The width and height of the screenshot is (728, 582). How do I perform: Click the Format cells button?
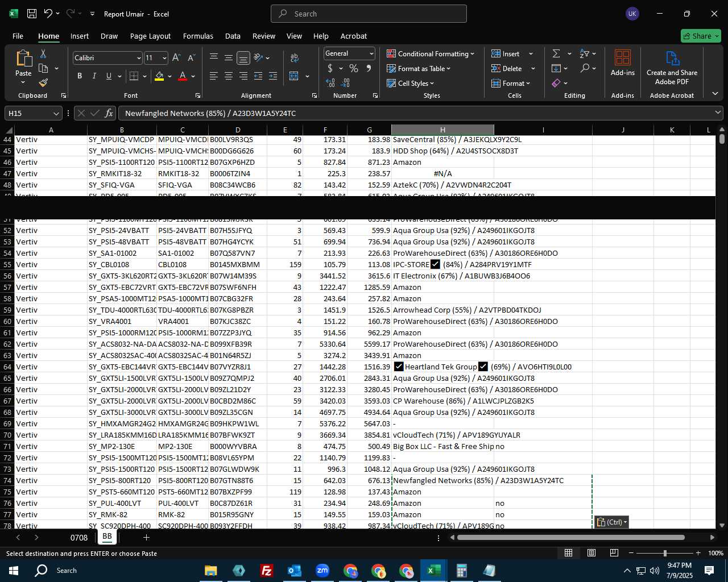(511, 83)
